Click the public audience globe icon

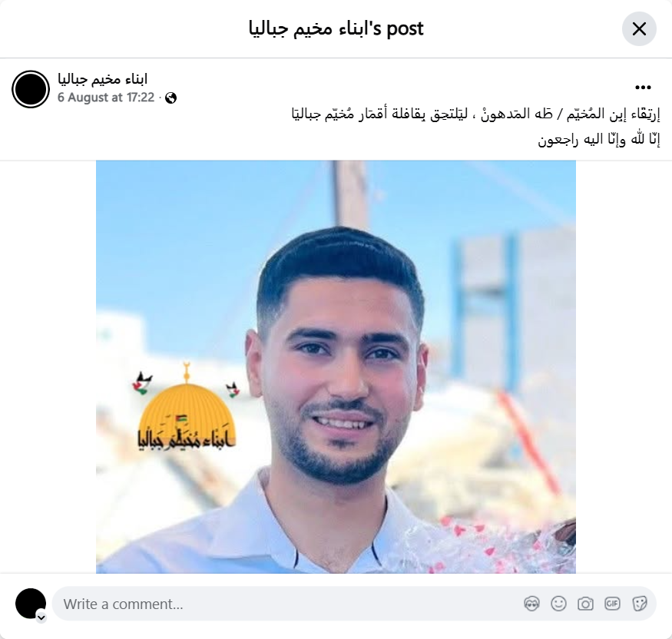point(170,98)
